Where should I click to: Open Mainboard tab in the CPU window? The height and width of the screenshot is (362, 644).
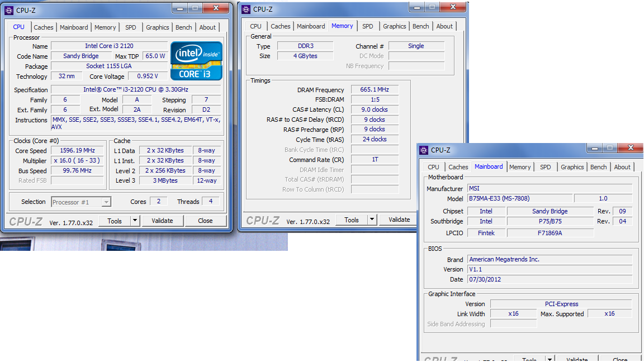point(74,27)
